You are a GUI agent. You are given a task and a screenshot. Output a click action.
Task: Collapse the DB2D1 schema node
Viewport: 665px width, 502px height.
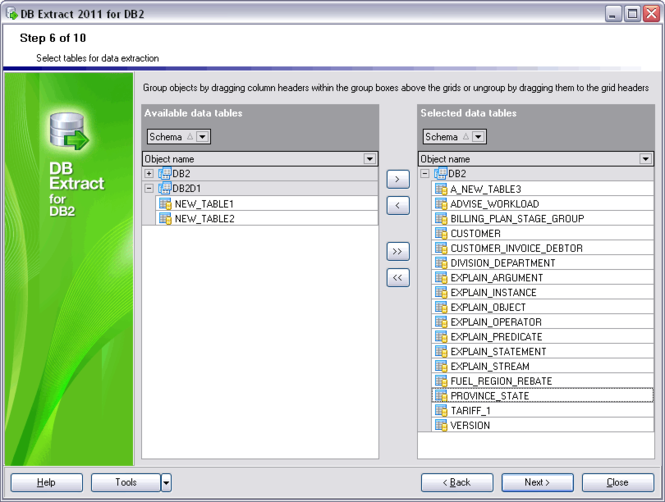coord(149,188)
